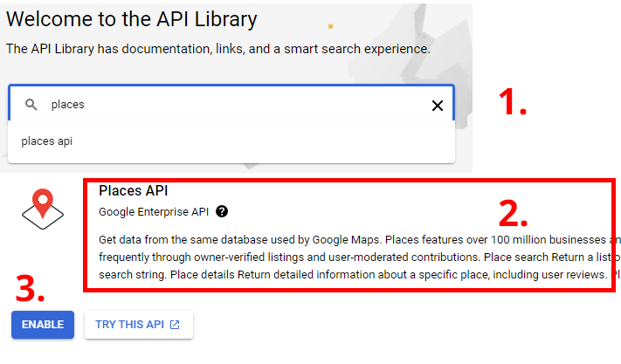Click the "Places API" title
Screen dimensions: 621x364
click(133, 190)
